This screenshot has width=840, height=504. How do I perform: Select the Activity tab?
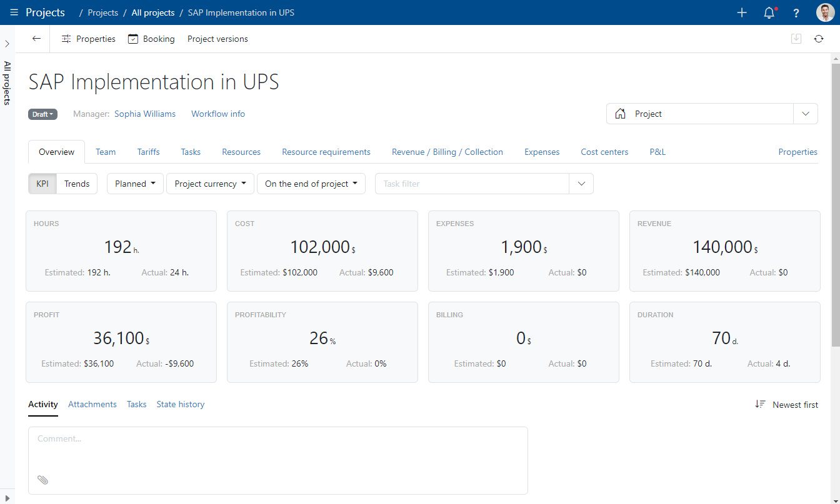coord(43,405)
